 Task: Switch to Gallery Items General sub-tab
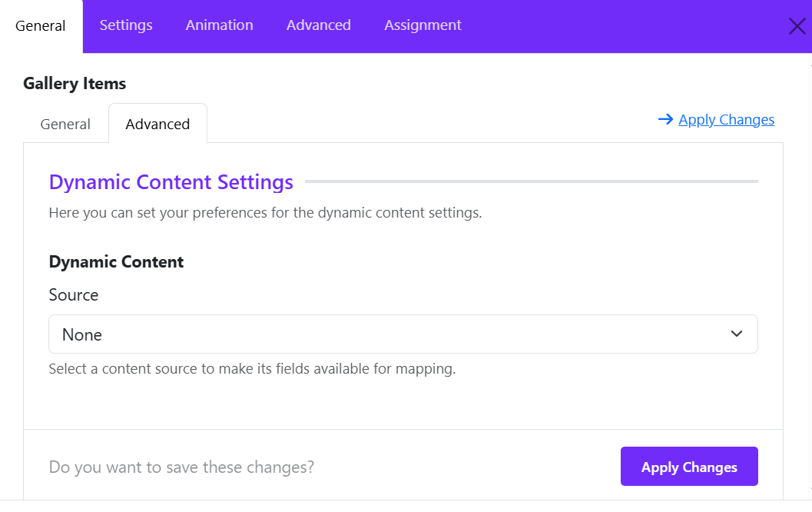65,125
